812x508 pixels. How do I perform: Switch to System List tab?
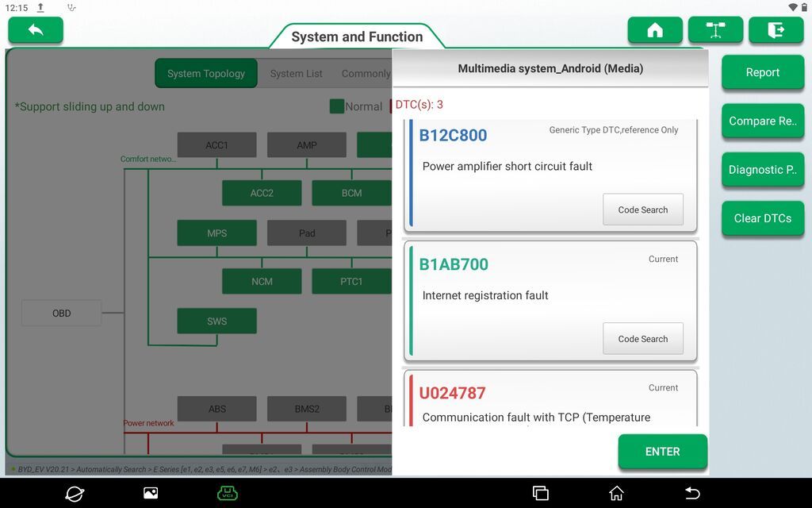coord(297,74)
